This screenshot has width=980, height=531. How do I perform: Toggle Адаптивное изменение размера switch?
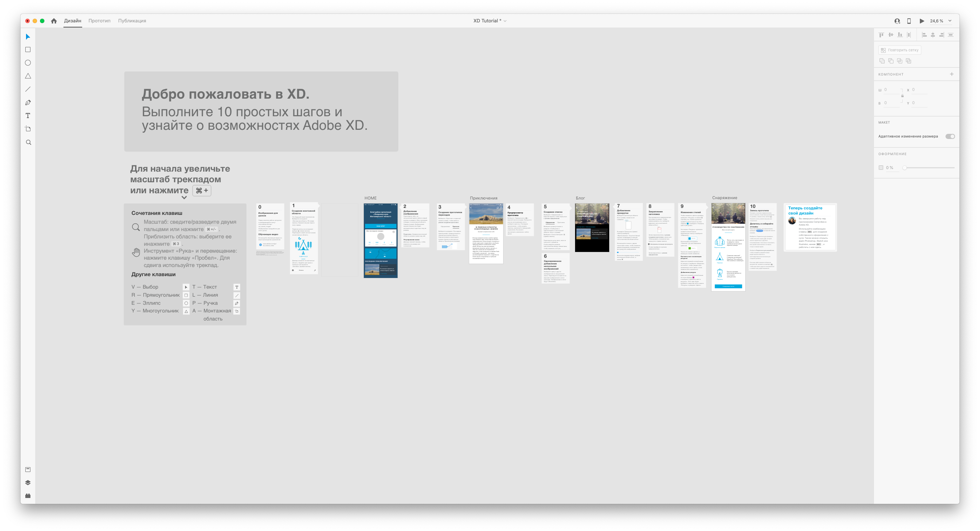[x=950, y=136]
